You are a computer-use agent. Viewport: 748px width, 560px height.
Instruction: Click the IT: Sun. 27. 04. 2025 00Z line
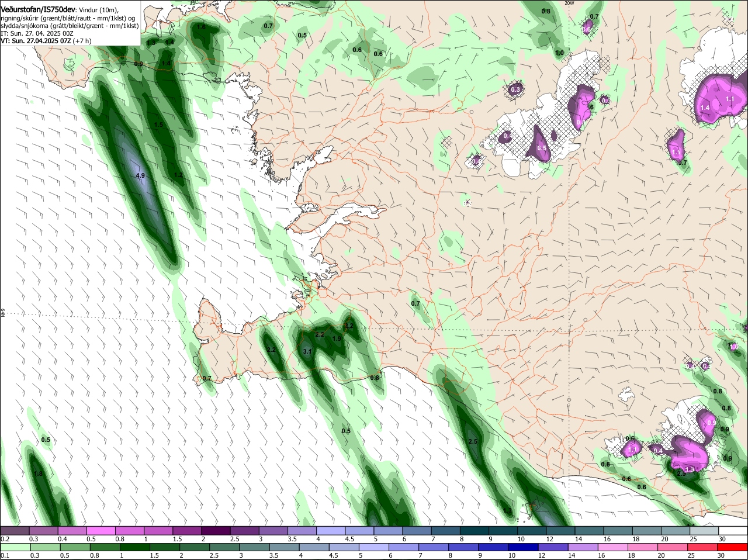click(37, 33)
